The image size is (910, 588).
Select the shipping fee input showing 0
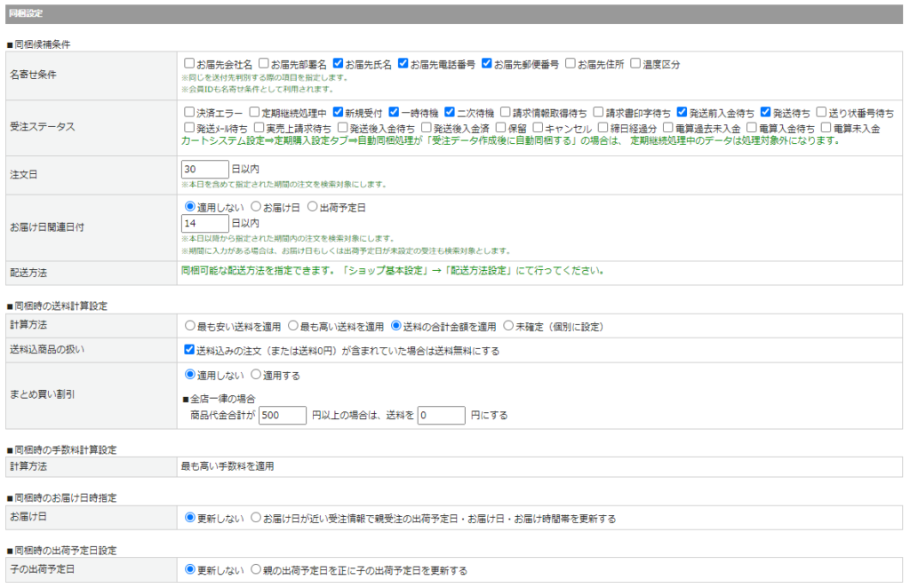pyautogui.click(x=441, y=415)
